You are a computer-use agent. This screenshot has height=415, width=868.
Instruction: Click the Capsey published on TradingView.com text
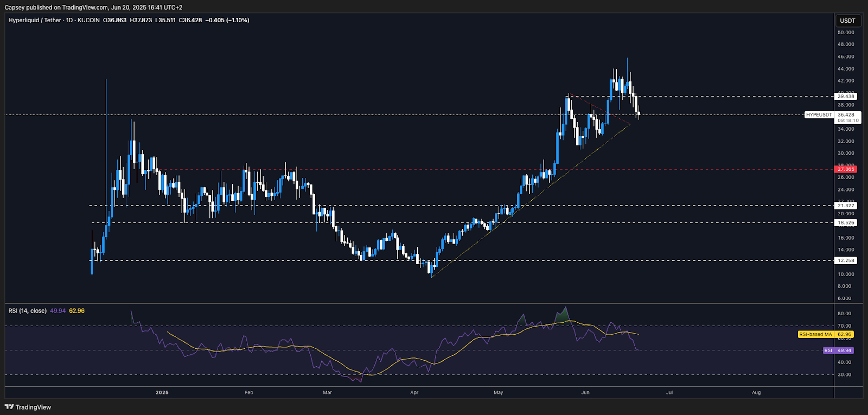[93, 7]
